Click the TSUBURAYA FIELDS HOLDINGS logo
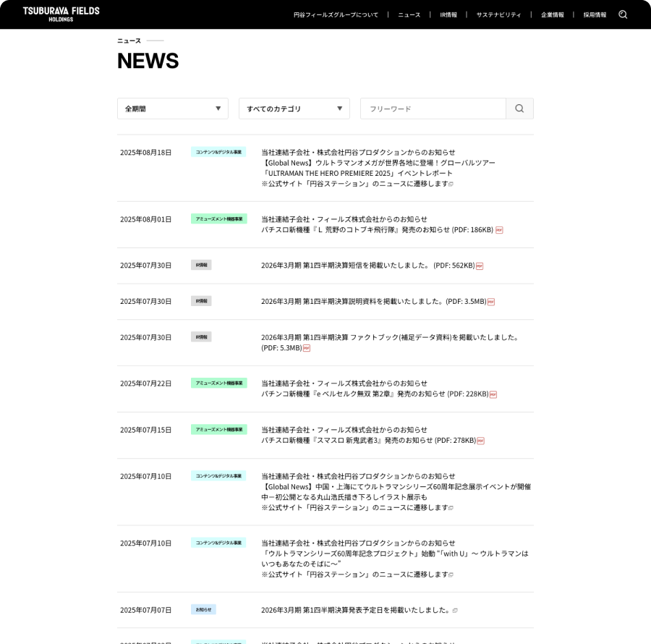Viewport: 651px width, 644px height. click(x=61, y=14)
